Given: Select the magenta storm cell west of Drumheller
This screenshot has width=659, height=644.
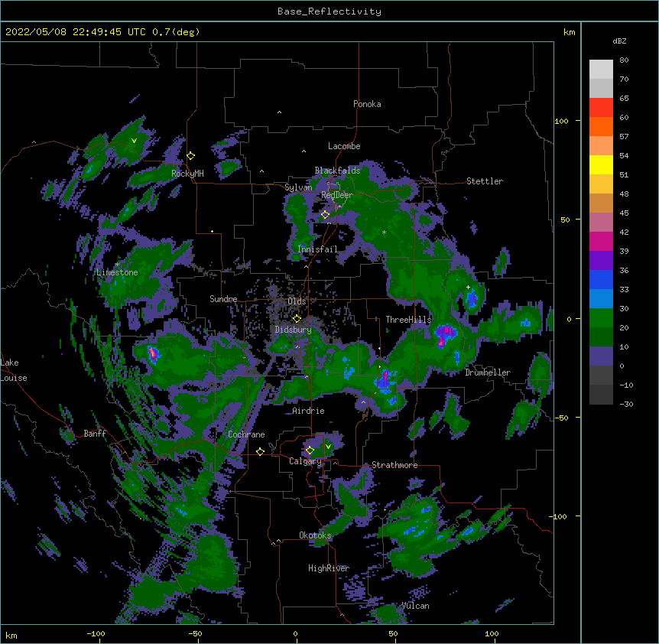Looking at the screenshot, I should click(x=385, y=381).
